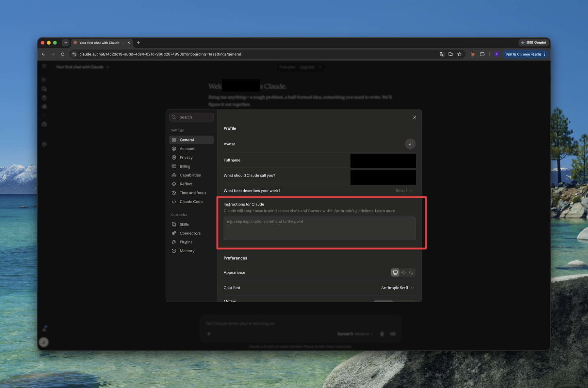Open the Learn more link
The width and height of the screenshot is (588, 388).
tap(385, 211)
